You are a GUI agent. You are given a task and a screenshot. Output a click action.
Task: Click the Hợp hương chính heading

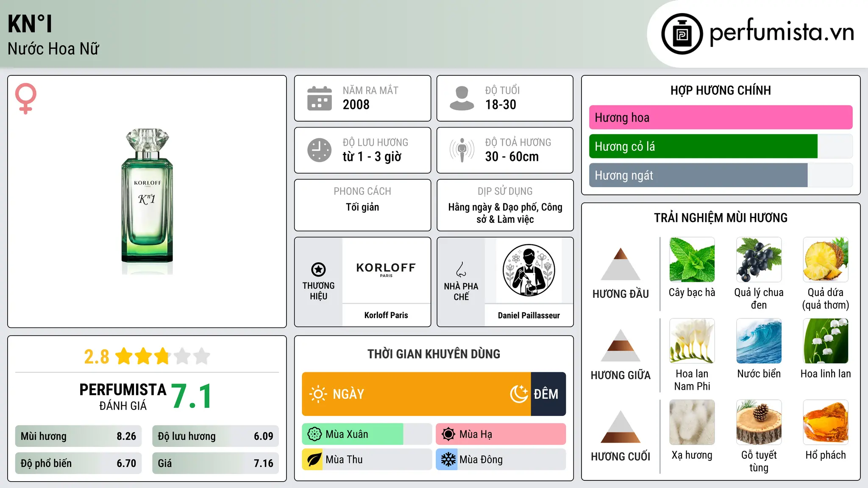[x=721, y=90]
